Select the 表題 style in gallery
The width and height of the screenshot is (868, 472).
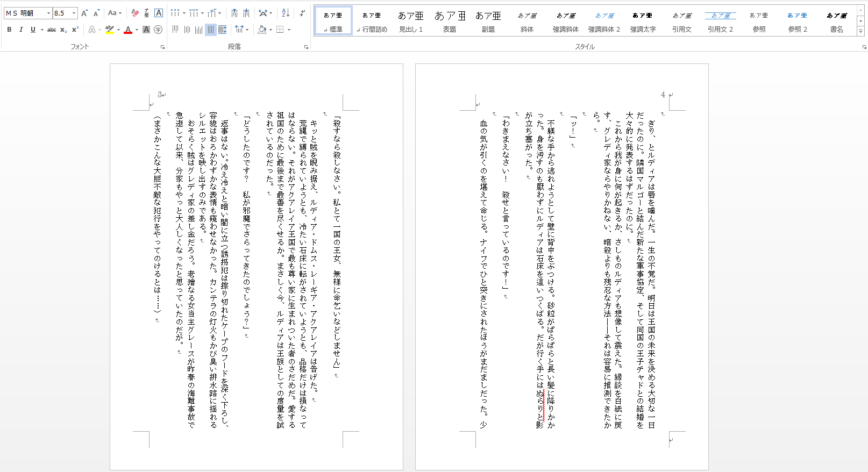click(x=450, y=22)
